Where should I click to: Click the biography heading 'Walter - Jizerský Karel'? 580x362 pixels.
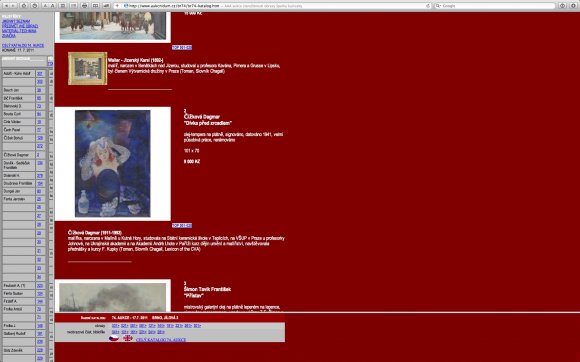135,60
